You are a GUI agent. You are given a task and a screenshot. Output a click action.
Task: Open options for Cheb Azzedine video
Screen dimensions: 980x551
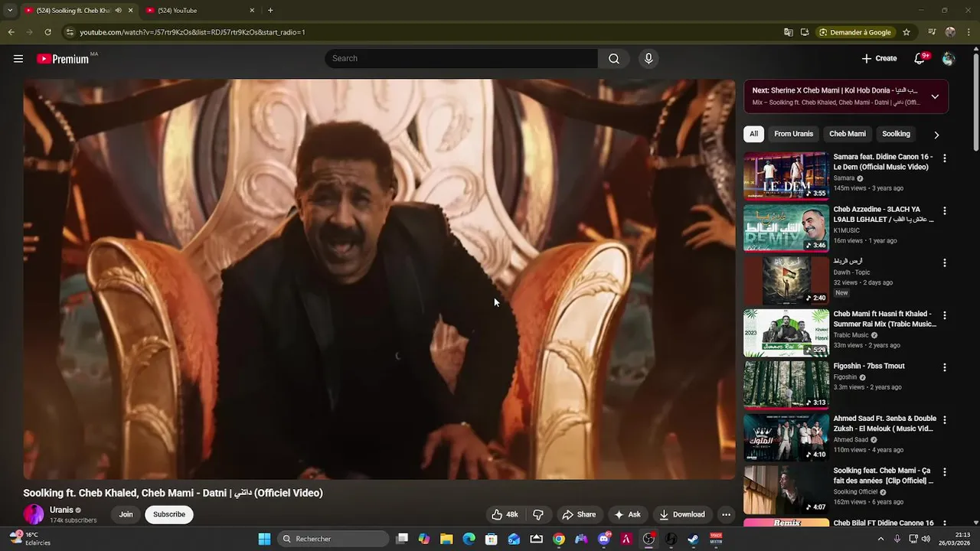tap(944, 210)
